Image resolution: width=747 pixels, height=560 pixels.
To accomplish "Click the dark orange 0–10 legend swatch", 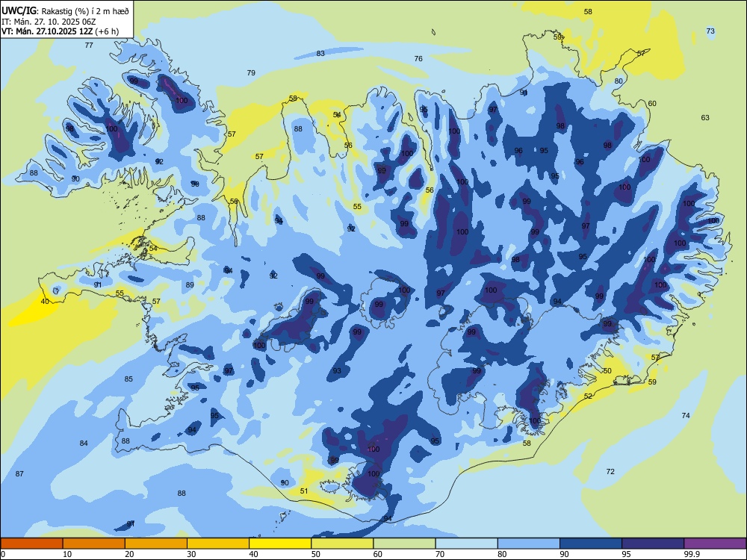I will click(x=31, y=544).
